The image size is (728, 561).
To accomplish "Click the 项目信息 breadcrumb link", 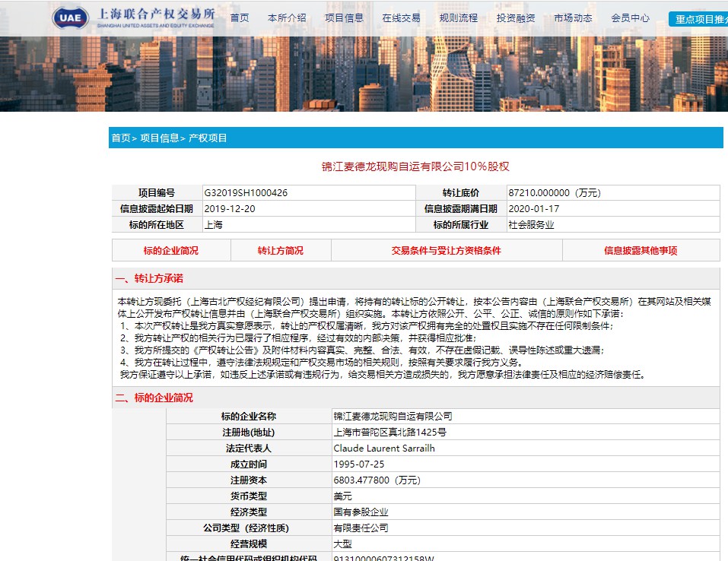I will point(159,138).
